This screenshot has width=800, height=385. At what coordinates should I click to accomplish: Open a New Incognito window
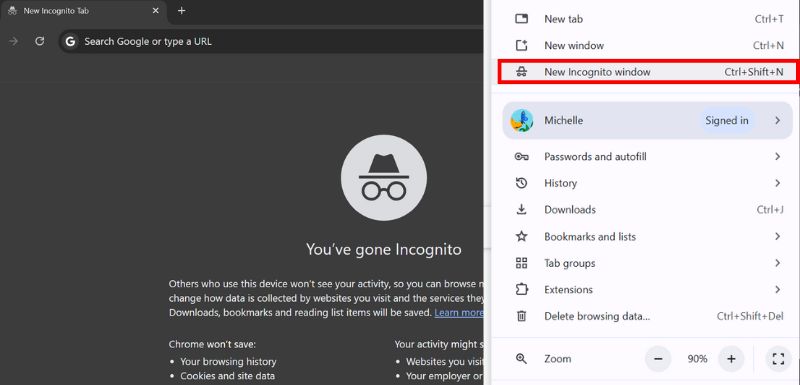coord(648,72)
